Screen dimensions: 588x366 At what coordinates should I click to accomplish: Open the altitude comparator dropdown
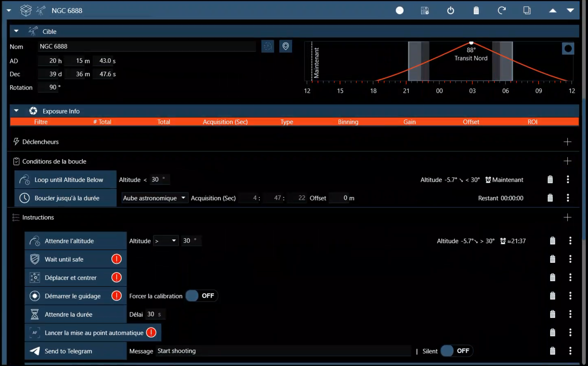click(x=166, y=241)
